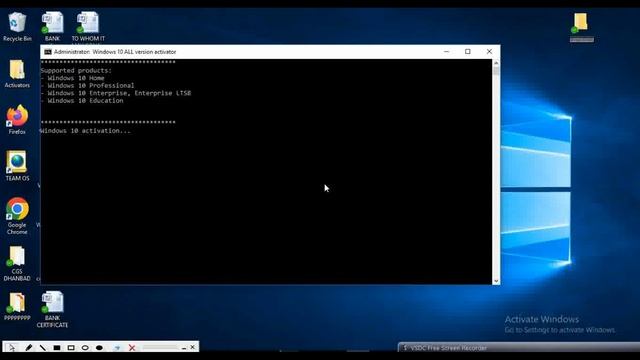Screen dimensions: 640x360
Task: Select the PPPPPPPP folder icon
Action: coord(17,307)
